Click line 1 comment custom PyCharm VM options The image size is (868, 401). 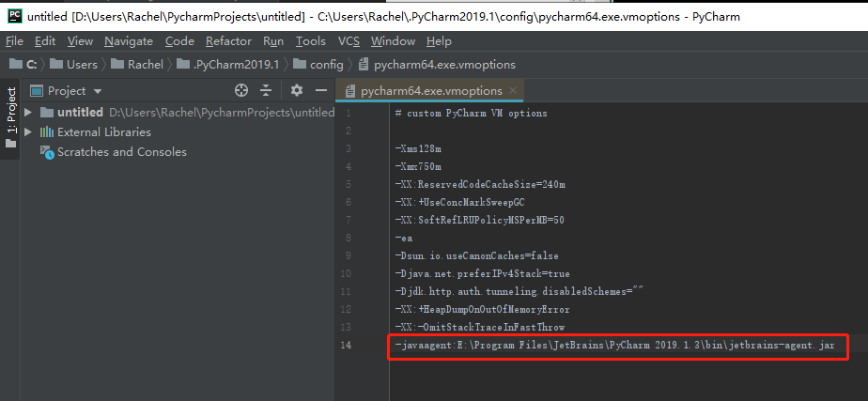(471, 114)
